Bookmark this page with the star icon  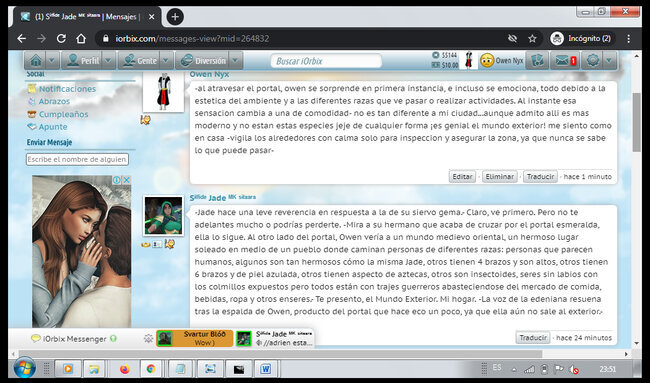point(532,39)
